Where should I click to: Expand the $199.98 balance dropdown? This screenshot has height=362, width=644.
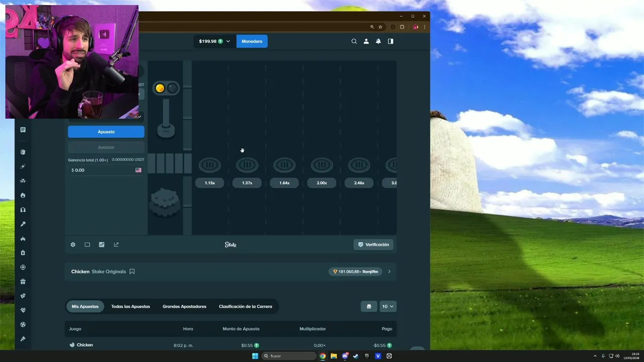coord(214,41)
